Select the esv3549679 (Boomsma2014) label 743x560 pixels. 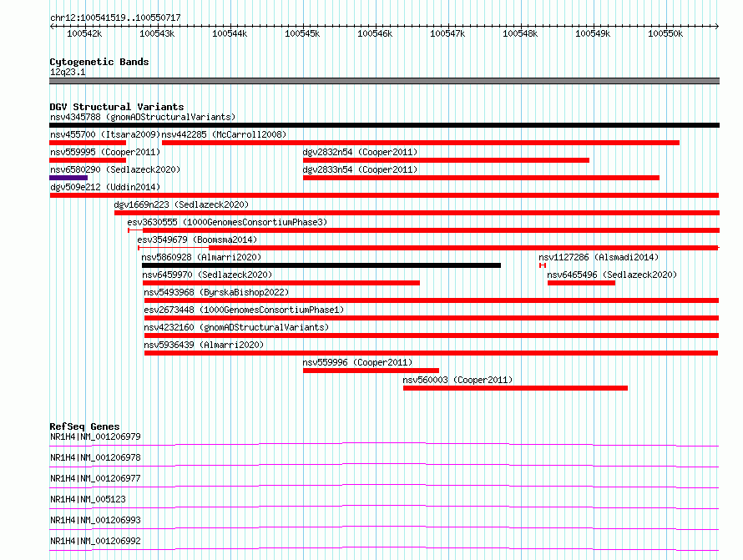click(197, 240)
